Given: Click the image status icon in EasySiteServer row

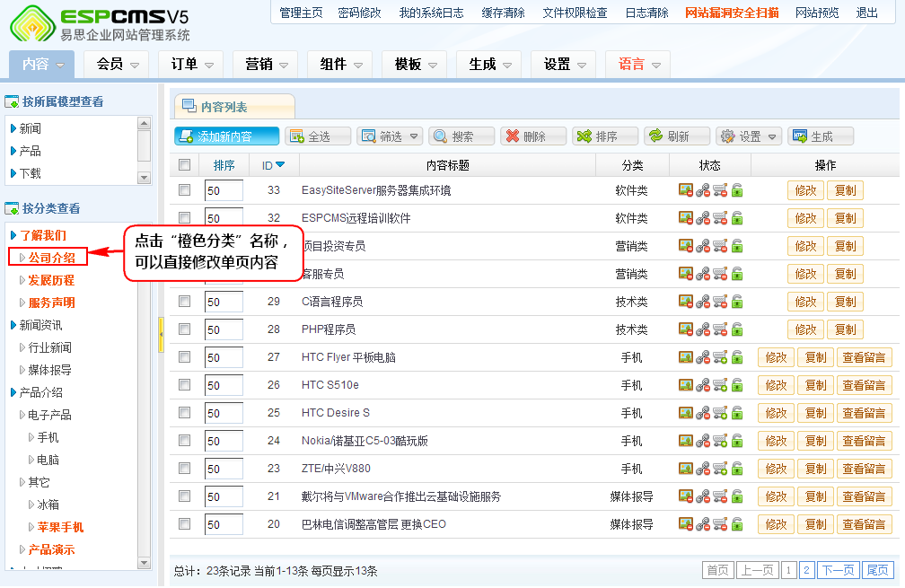Looking at the screenshot, I should [x=685, y=190].
